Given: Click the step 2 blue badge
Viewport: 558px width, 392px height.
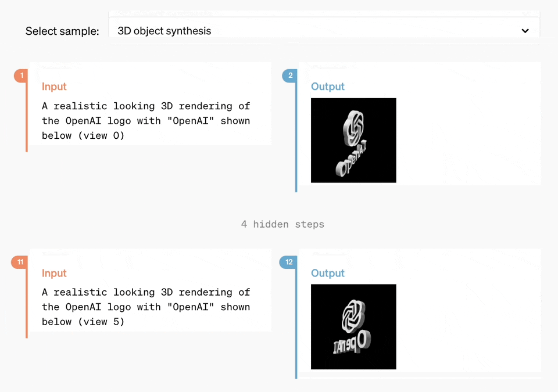Looking at the screenshot, I should (289, 75).
